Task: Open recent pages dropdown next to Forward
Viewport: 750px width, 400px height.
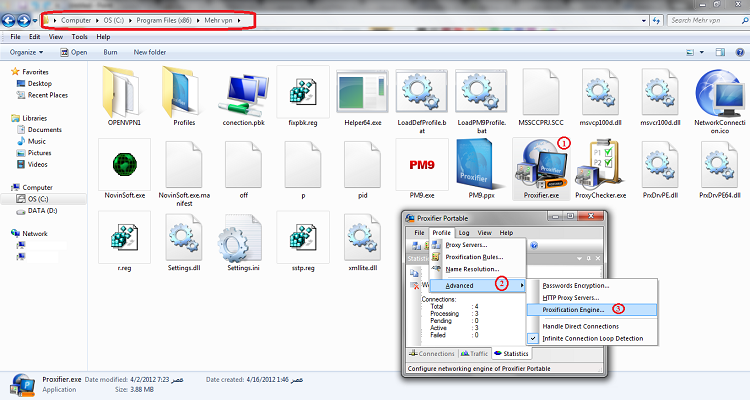Action: 35,21
